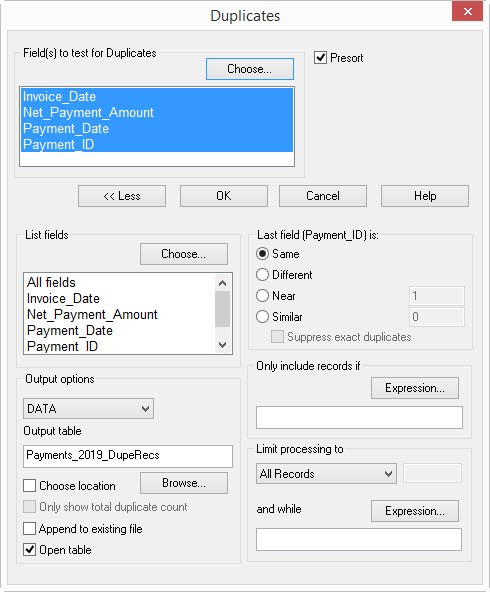Close the Duplicates dialog with X
The width and height of the screenshot is (490, 592).
point(467,12)
